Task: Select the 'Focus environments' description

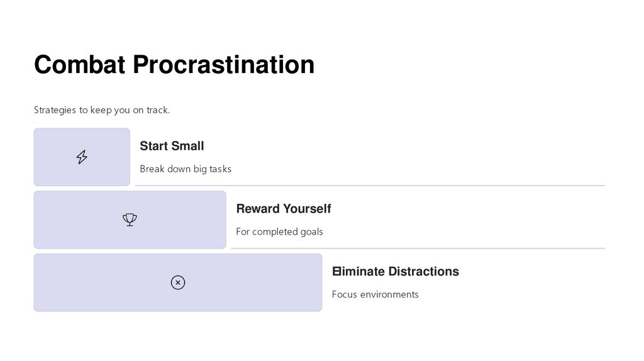Action: [375, 294]
